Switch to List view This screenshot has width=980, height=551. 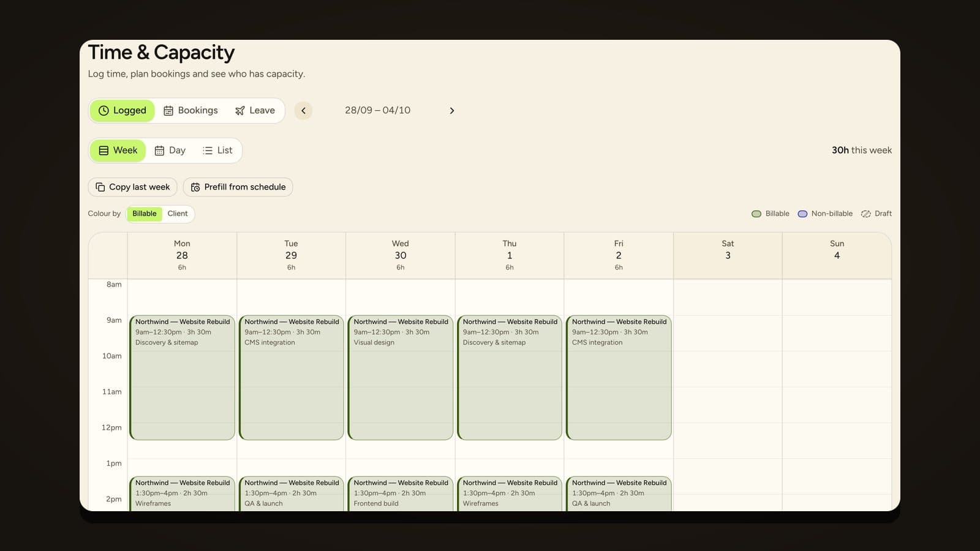217,151
